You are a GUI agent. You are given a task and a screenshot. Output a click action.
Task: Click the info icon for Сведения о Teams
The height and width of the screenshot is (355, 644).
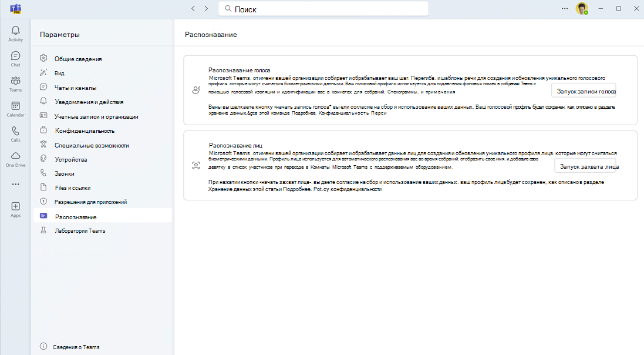click(x=43, y=346)
